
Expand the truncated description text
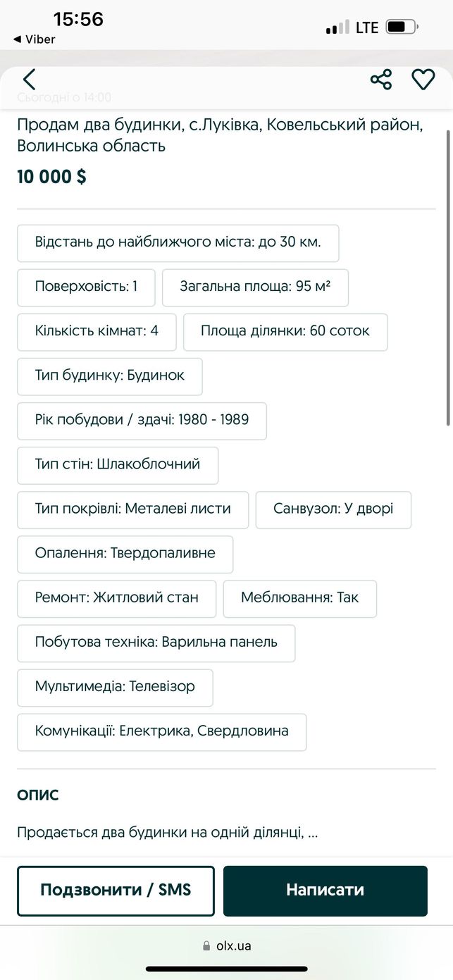[x=168, y=833]
